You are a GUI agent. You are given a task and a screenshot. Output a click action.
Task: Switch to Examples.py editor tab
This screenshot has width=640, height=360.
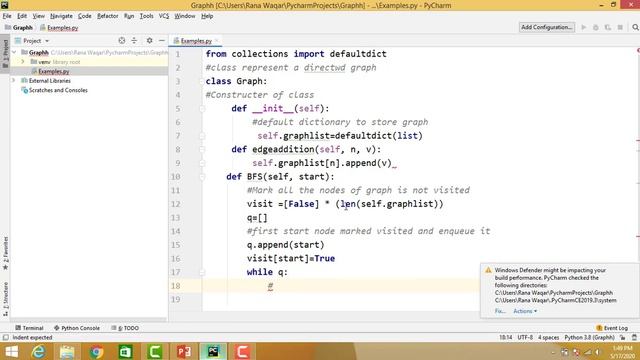pos(196,41)
